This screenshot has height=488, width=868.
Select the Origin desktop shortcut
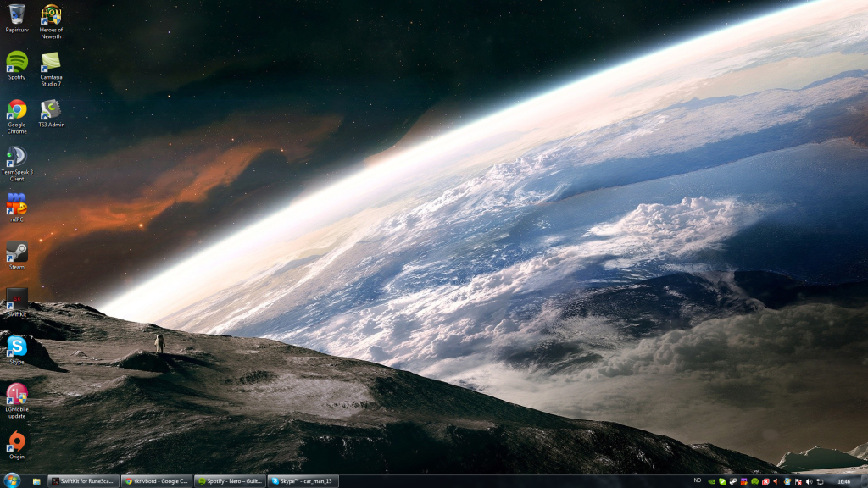(16, 441)
